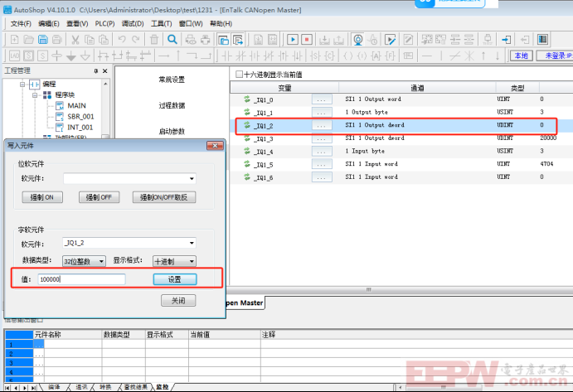Click monitor table row 1 header
The width and height of the screenshot is (573, 392).
click(19, 345)
